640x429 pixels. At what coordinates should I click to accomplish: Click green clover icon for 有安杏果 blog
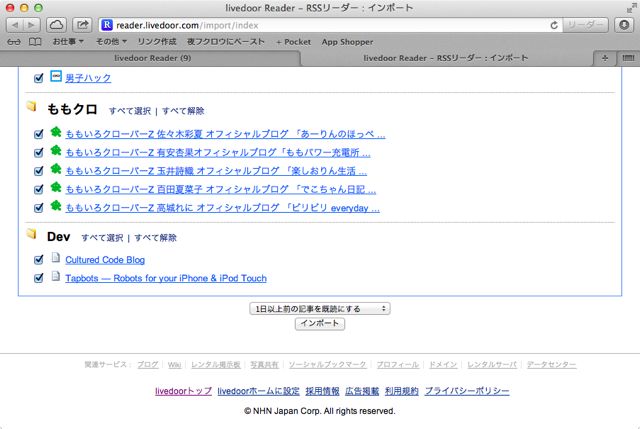56,150
